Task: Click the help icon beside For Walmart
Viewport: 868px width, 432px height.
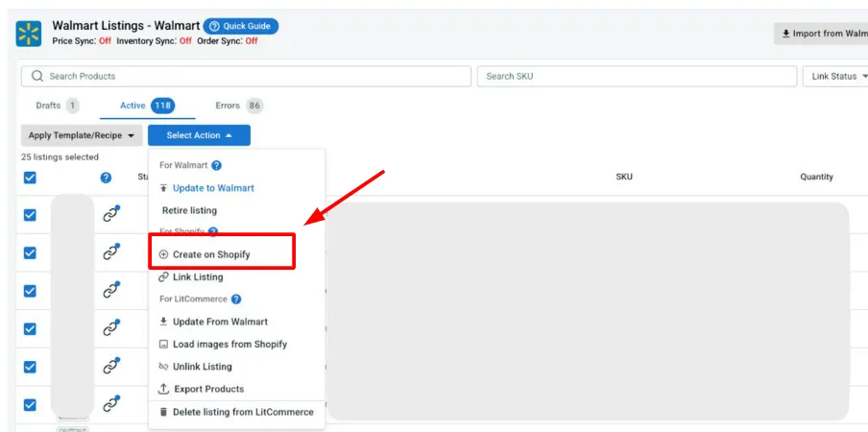Action: click(216, 165)
